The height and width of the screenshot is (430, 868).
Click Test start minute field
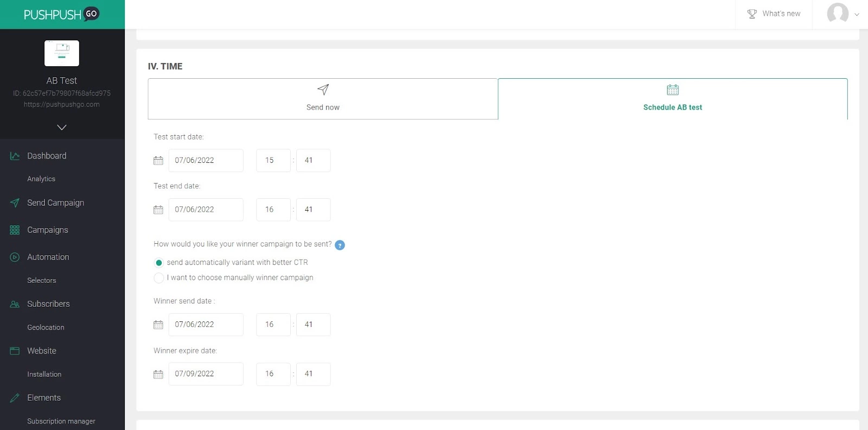(314, 161)
